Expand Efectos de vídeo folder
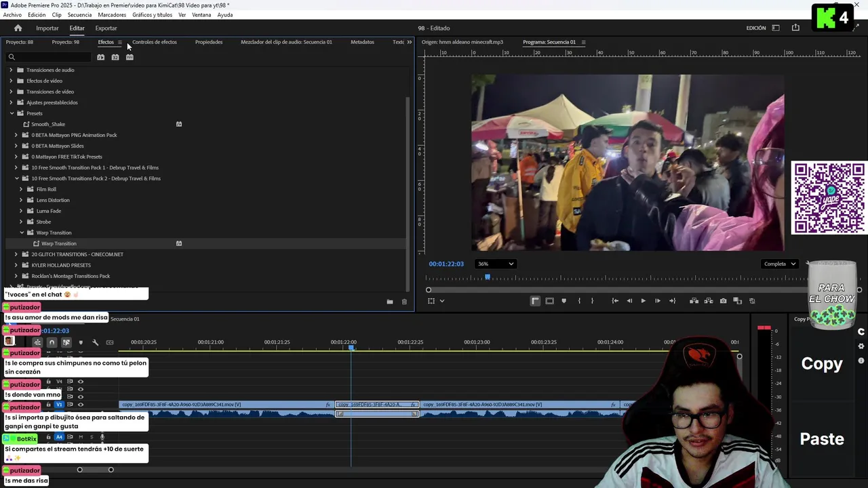This screenshot has height=488, width=868. pos(10,81)
